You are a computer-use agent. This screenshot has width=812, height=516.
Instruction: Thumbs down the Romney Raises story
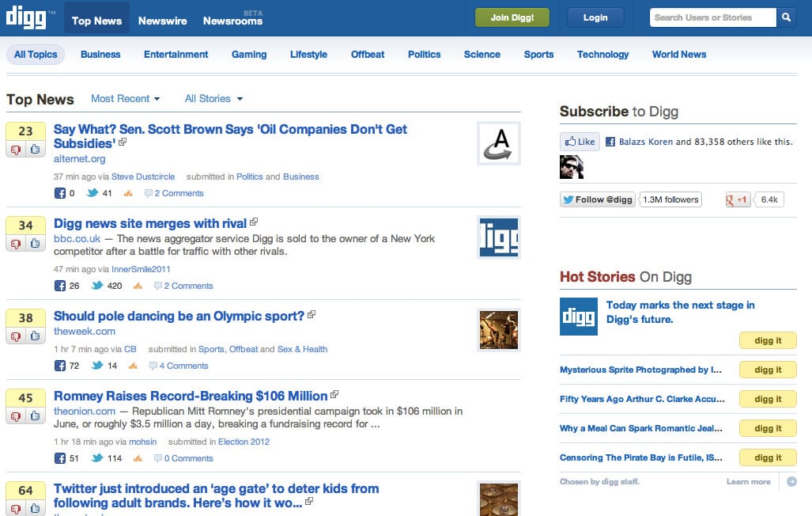tap(16, 416)
